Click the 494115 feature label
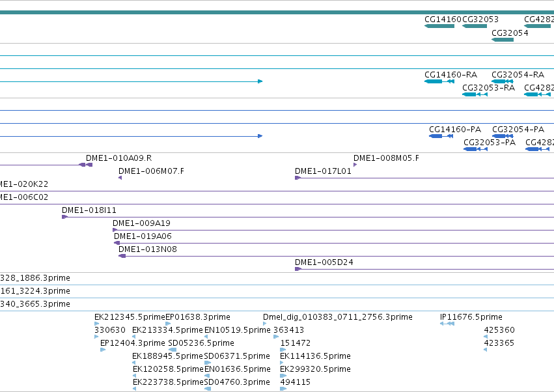 (x=296, y=382)
